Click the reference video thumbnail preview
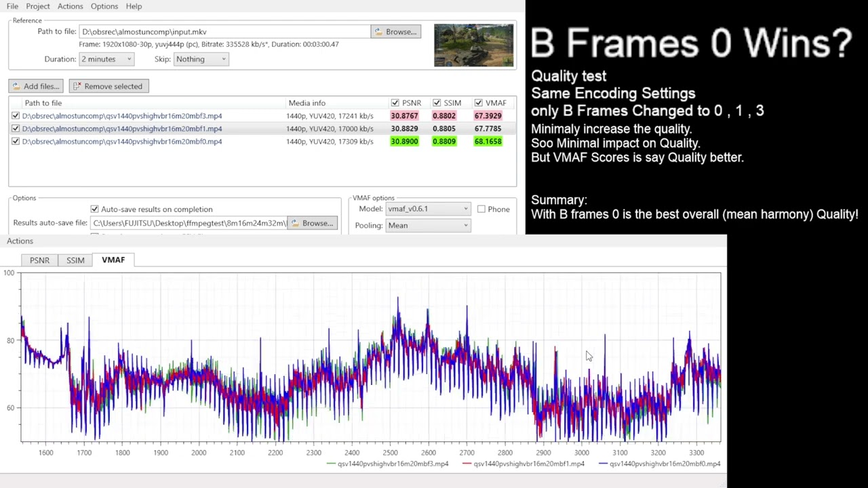The width and height of the screenshot is (868, 488). point(473,45)
